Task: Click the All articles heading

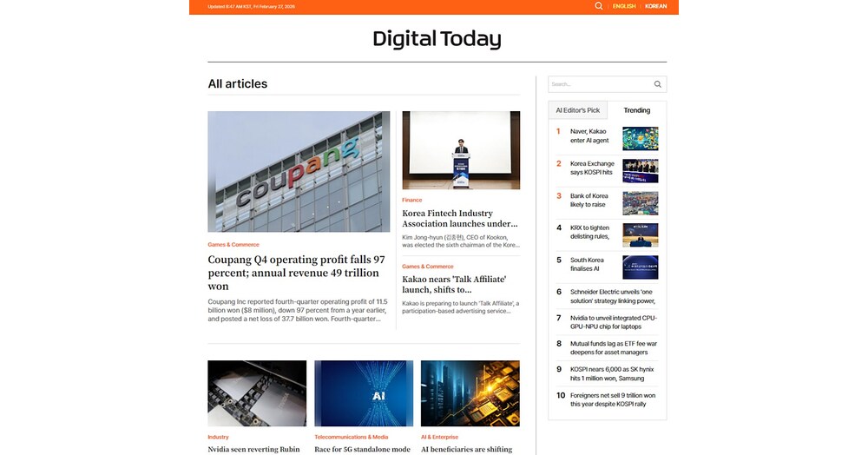Action: (x=238, y=83)
